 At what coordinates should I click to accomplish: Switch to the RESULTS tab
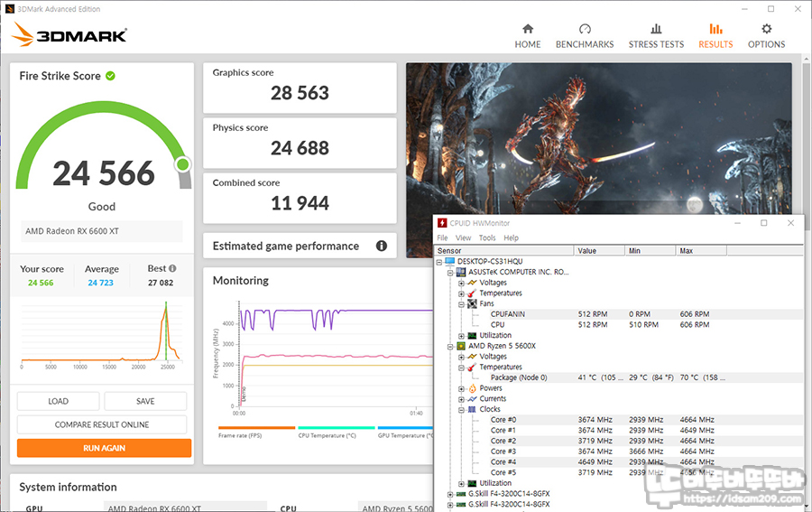click(x=715, y=35)
